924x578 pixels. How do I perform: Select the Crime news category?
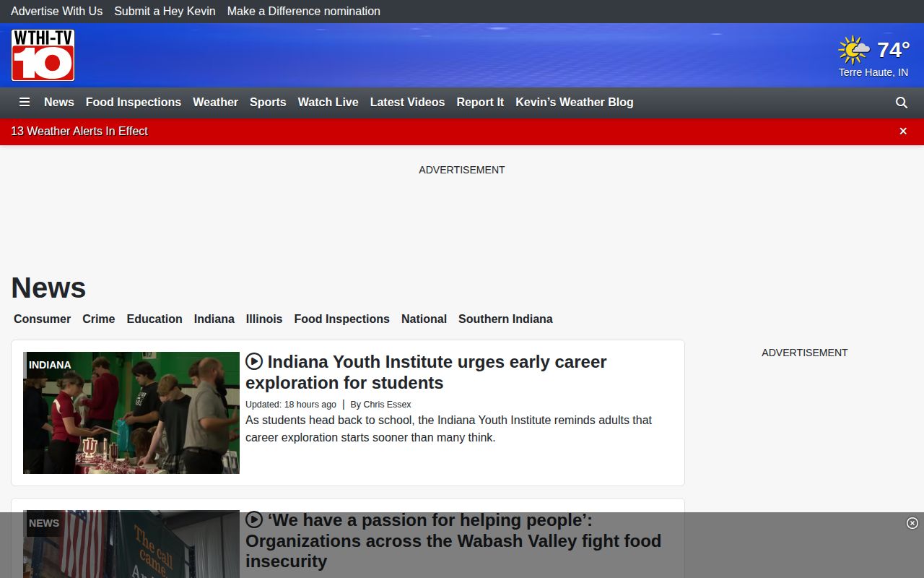pos(99,319)
